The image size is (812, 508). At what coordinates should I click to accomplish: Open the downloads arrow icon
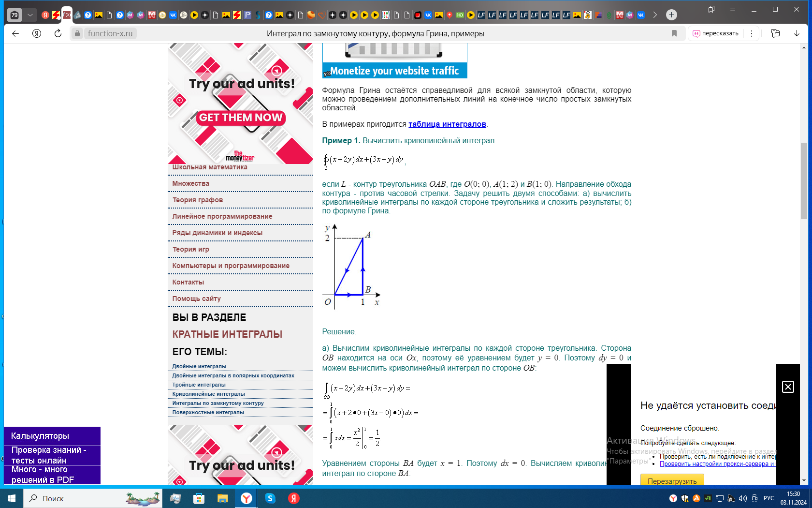797,33
